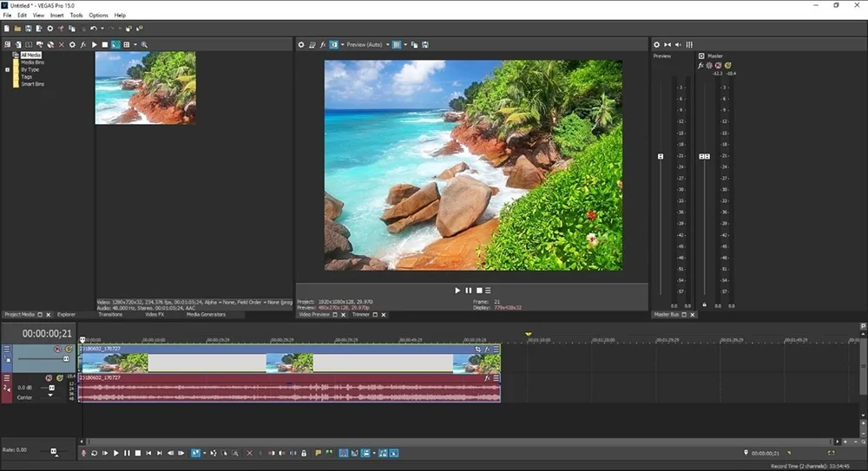The width and height of the screenshot is (868, 471).
Task: Click Stop under the video preview
Action: click(x=479, y=290)
